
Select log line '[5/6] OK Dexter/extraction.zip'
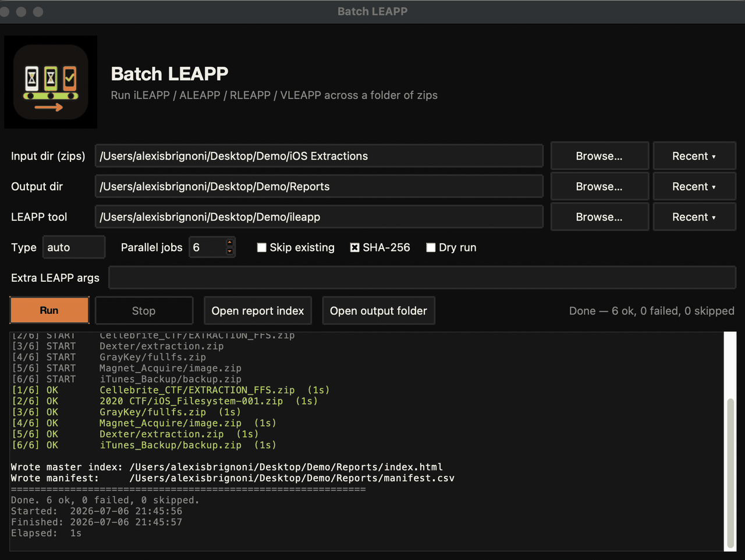[135, 434]
